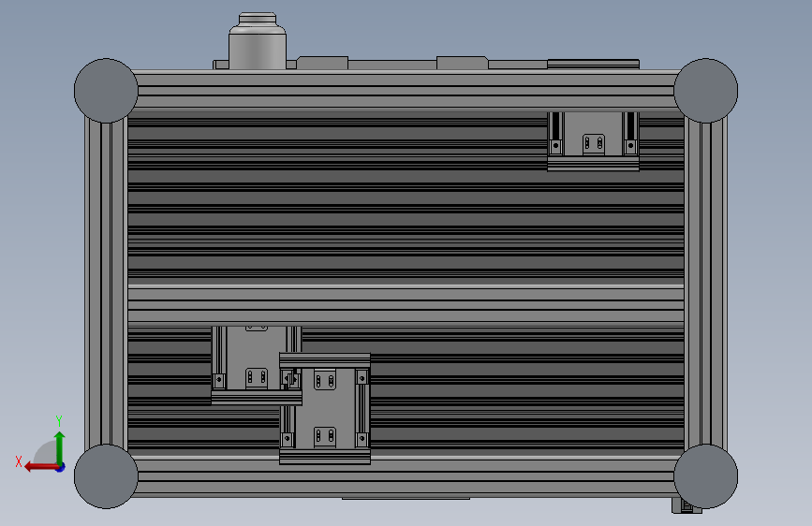
Task: Select the left vertical frame extrusion
Action: pyautogui.click(x=106, y=284)
